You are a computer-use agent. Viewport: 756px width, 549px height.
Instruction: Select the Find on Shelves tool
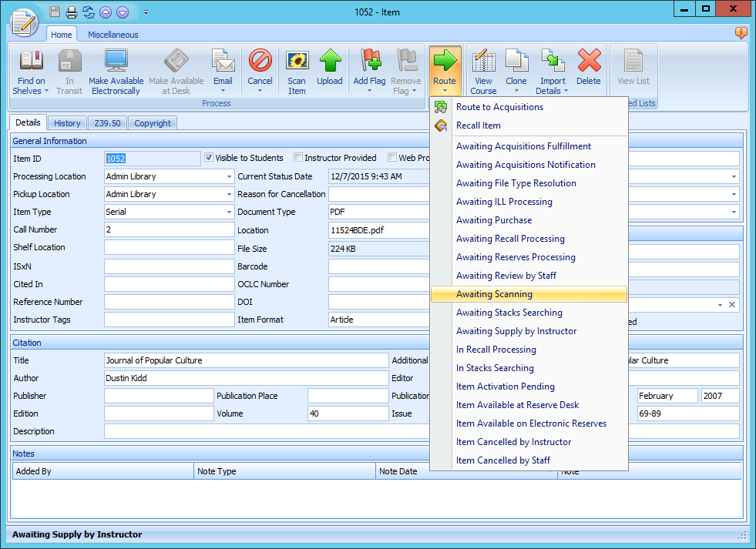tap(30, 69)
